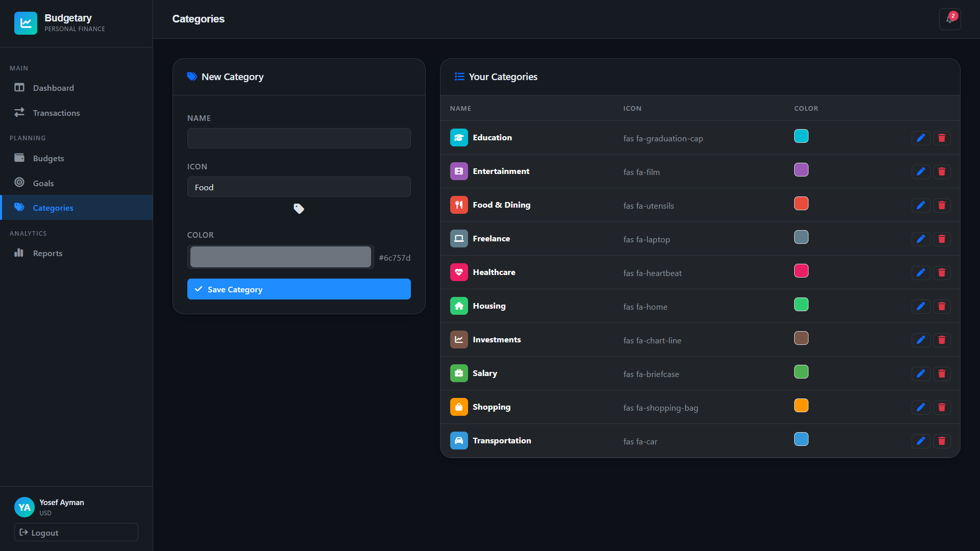Click the Healthcare heartbeat icon
Screen dimensions: 980x551
pos(459,272)
